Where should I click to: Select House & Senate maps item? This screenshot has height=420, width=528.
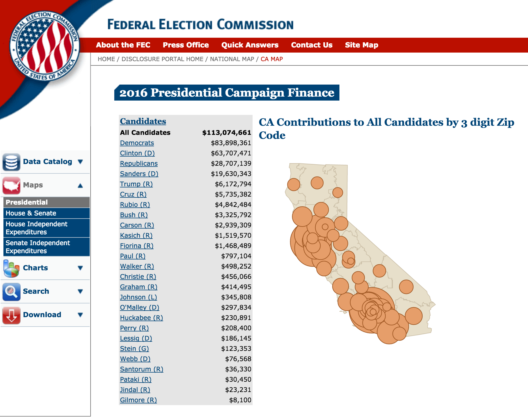click(31, 213)
